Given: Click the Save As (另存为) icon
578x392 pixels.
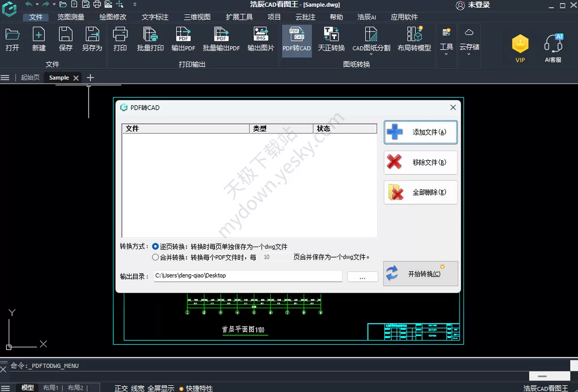Looking at the screenshot, I should point(92,39).
